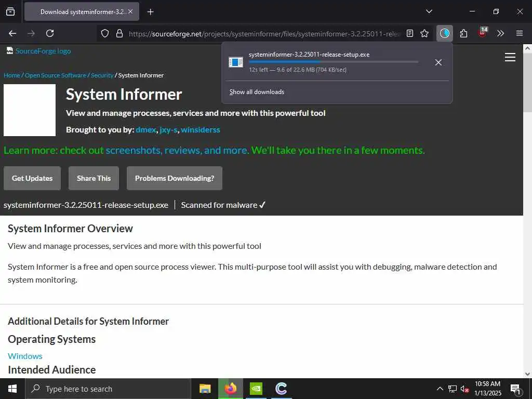Viewport: 532px width, 399px height.
Task: Open the notification center icon
Action: tap(515, 389)
